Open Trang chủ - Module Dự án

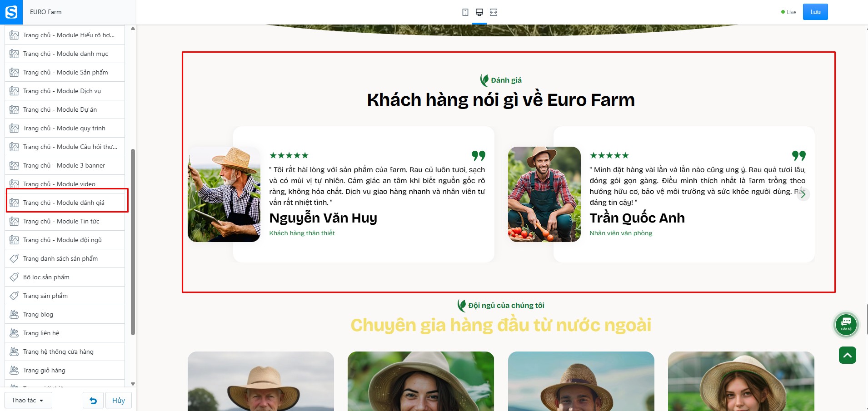pos(65,109)
